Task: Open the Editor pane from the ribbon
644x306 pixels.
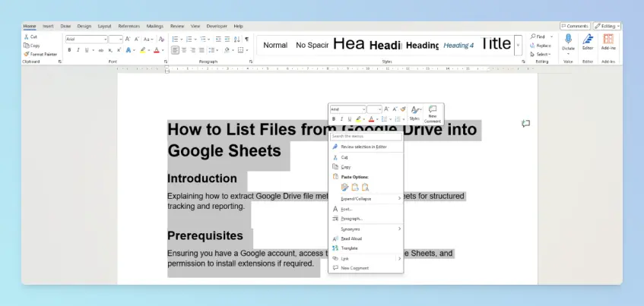Action: click(588, 43)
